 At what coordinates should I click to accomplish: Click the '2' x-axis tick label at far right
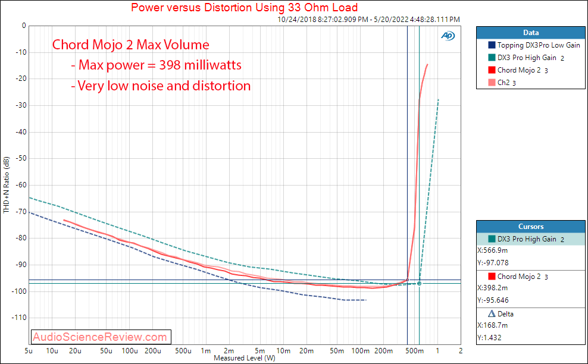461,351
